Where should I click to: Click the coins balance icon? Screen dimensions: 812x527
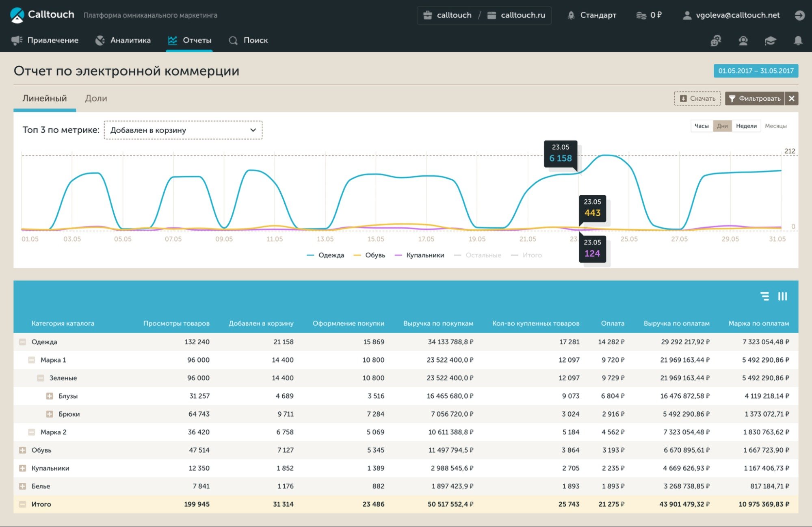(641, 15)
